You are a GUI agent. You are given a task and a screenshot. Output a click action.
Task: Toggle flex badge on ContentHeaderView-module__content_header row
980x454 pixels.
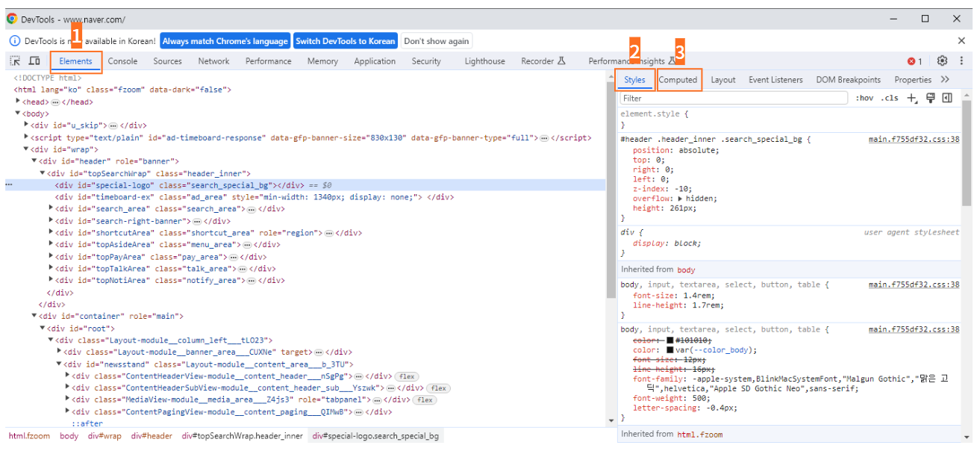pyautogui.click(x=405, y=376)
